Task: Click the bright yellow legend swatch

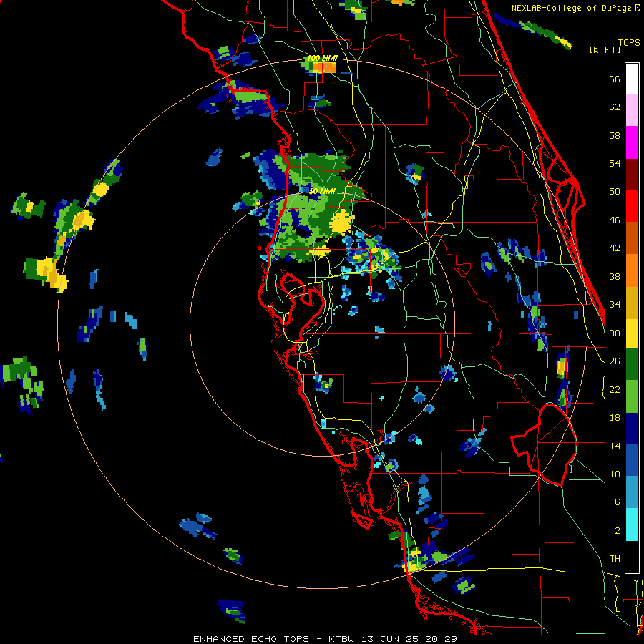Action: (632, 333)
